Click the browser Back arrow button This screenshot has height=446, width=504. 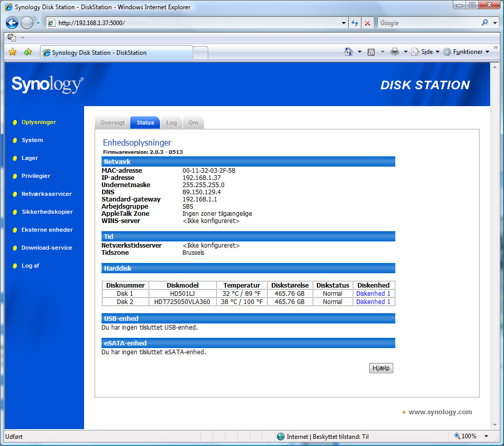pos(12,23)
